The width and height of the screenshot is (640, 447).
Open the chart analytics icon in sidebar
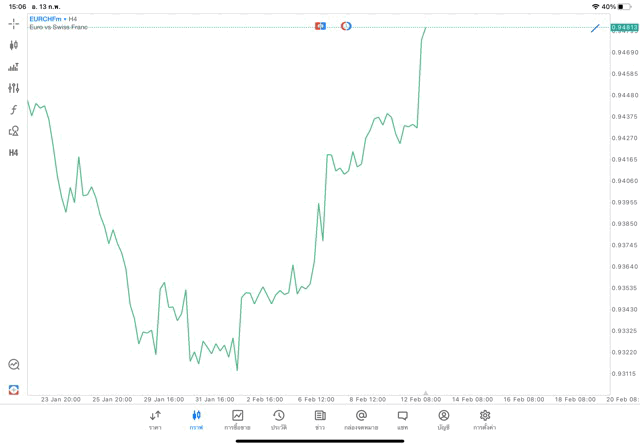point(13,365)
